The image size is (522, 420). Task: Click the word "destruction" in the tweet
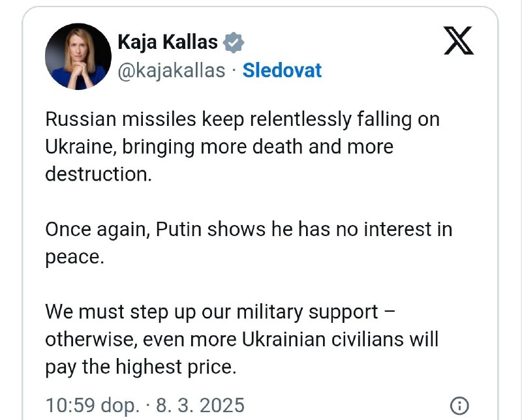pos(95,174)
